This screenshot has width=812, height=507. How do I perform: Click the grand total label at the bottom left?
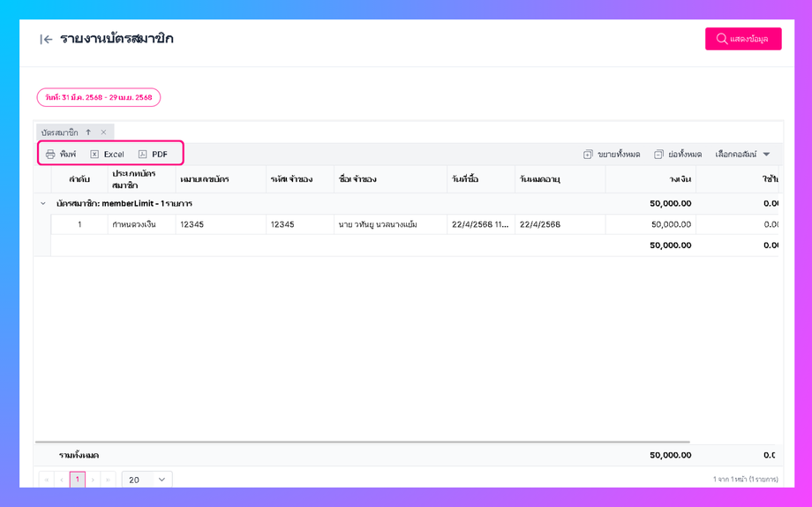click(x=79, y=455)
